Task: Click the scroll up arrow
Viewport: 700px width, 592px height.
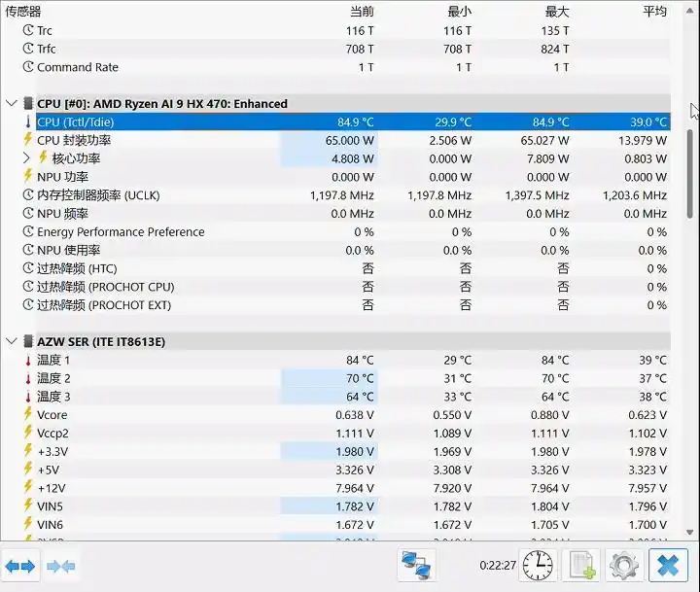Action: click(x=689, y=11)
